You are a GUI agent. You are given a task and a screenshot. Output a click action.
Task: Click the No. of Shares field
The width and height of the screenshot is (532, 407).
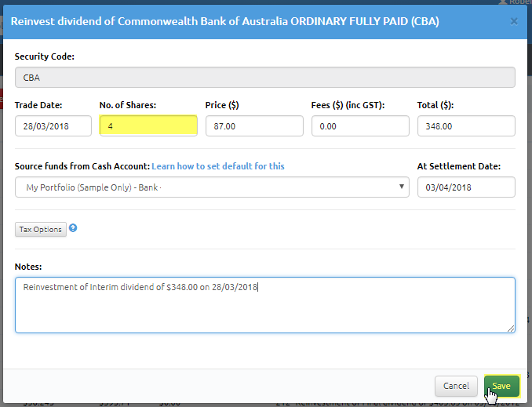tap(148, 125)
